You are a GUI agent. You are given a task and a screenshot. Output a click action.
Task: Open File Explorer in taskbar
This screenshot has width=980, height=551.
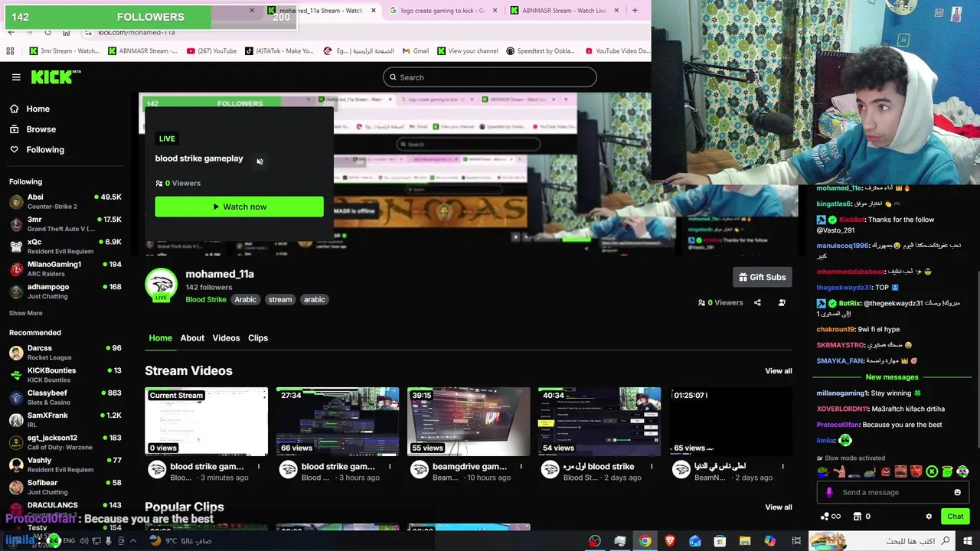pyautogui.click(x=745, y=541)
